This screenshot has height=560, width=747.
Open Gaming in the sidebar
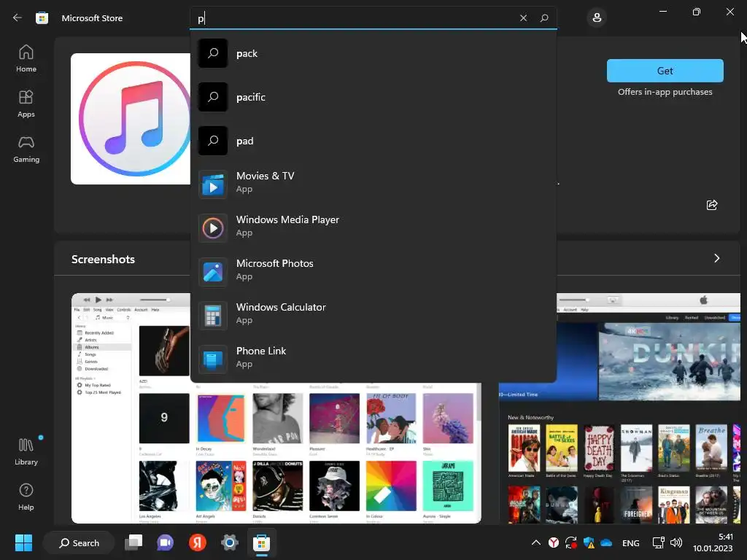pyautogui.click(x=26, y=149)
